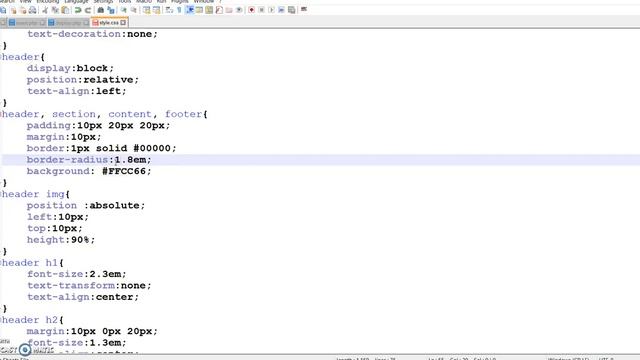This screenshot has width=640, height=360.
Task: Open the User Defined Language icon
Action: click(x=199, y=10)
